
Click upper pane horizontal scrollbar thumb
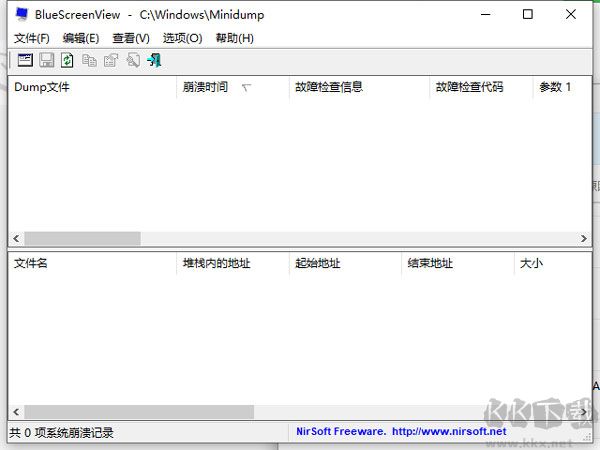[x=83, y=238]
